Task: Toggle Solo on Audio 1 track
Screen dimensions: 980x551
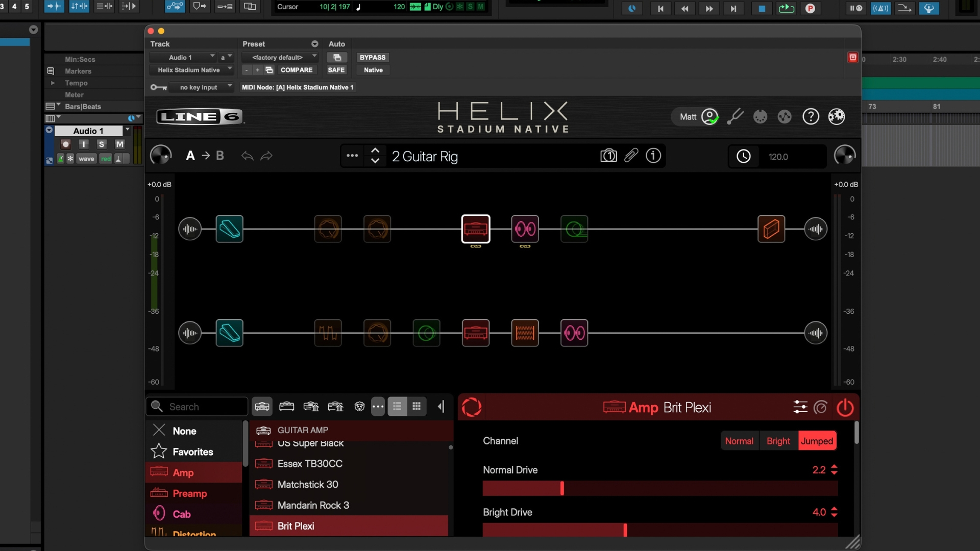Action: click(x=101, y=144)
